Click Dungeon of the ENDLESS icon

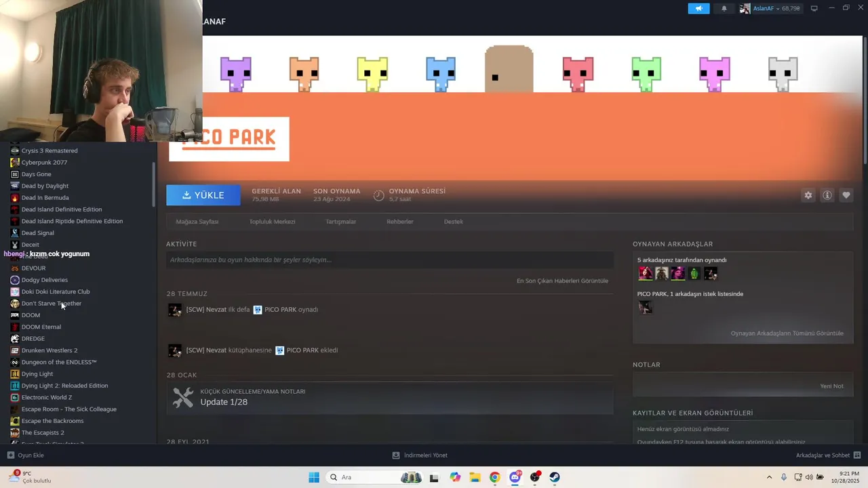(x=15, y=362)
